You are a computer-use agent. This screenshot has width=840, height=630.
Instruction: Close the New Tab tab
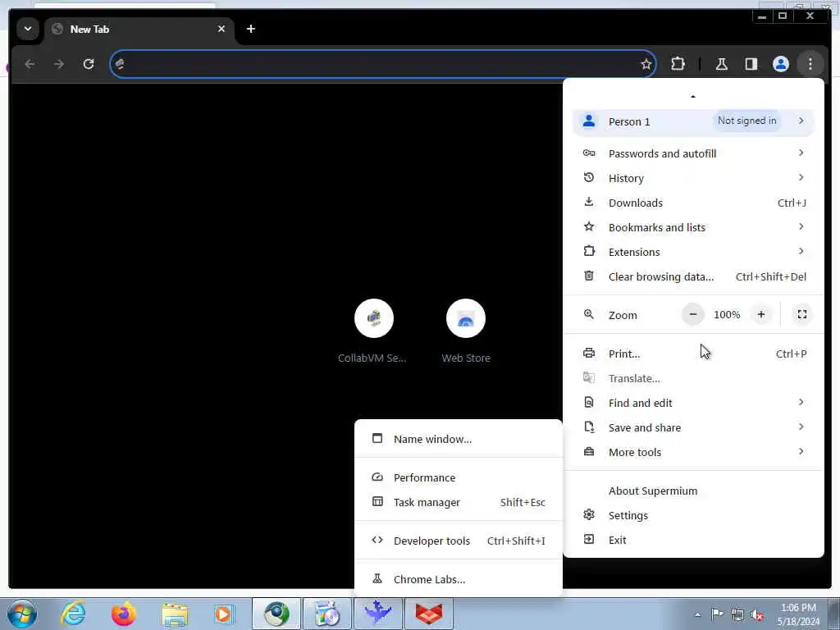click(x=221, y=29)
